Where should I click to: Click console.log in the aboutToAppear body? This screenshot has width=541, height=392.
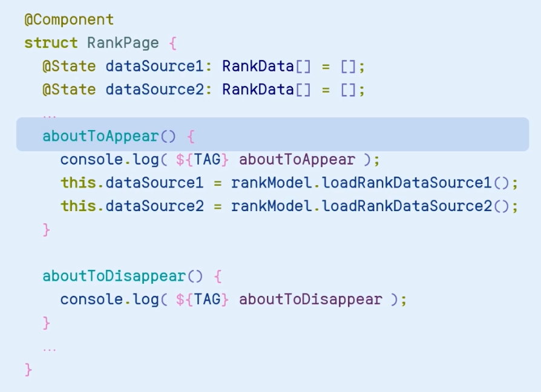tap(110, 160)
